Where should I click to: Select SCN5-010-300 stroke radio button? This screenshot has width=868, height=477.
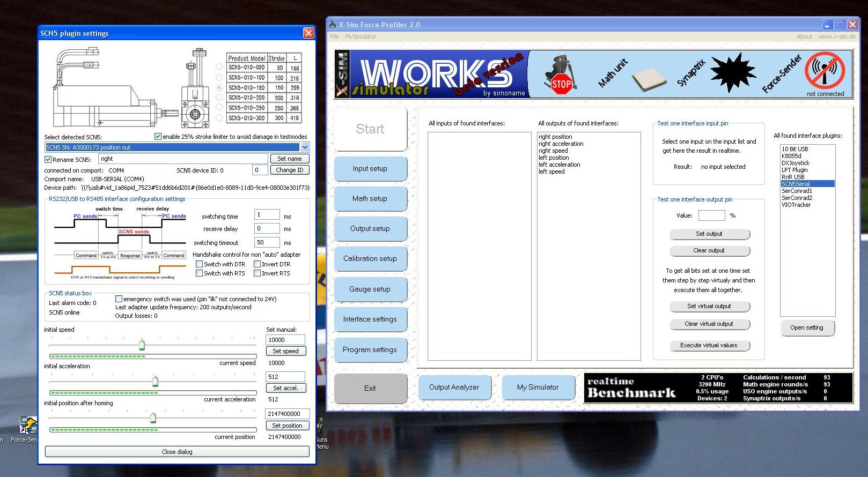coord(219,117)
